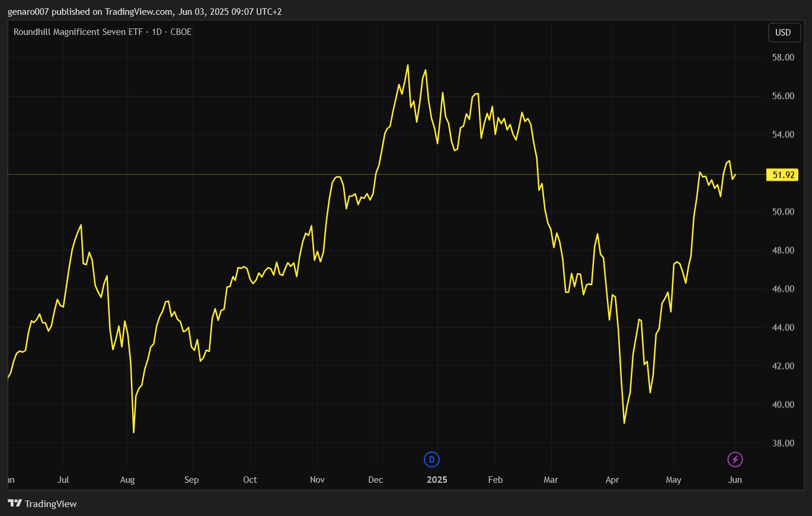Image resolution: width=812 pixels, height=516 pixels.
Task: Click the Jul label on time axis
Action: [64, 480]
